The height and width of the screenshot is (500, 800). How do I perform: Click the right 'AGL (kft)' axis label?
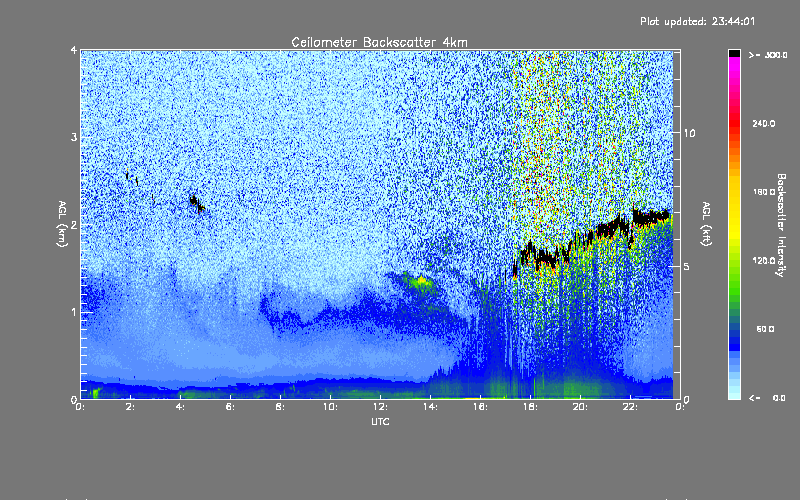[707, 224]
